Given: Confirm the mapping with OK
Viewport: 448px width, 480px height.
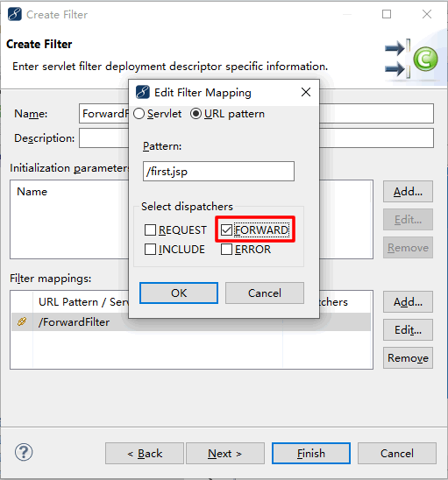Looking at the screenshot, I should point(179,293).
